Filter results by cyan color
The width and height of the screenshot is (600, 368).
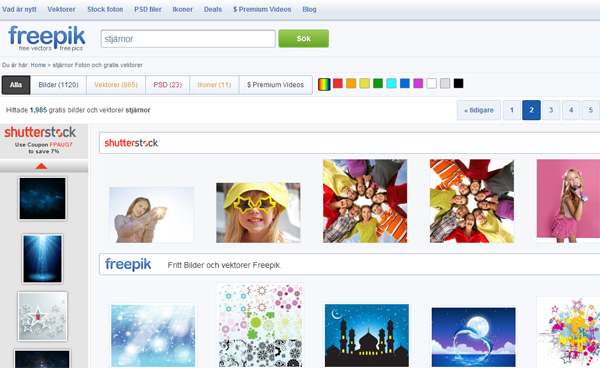click(391, 83)
